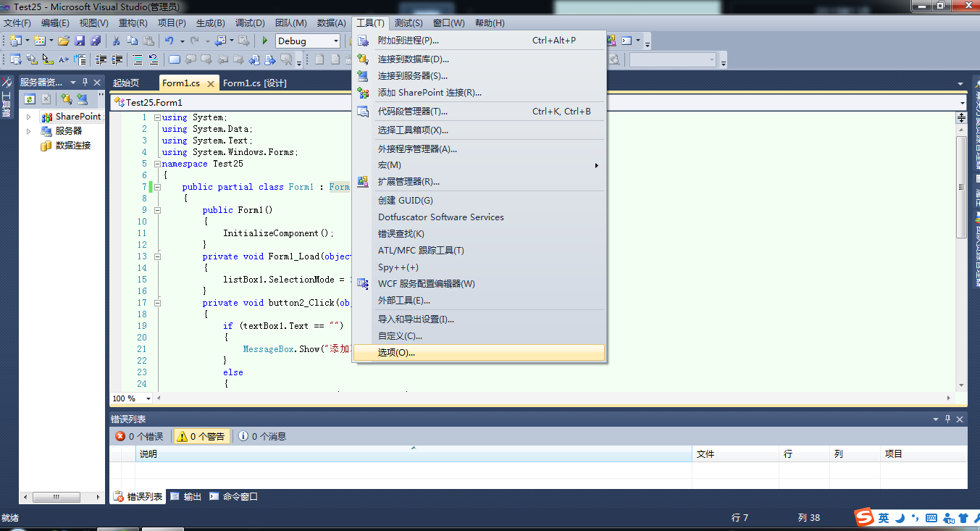Click the Sogou input method tray icon

click(863, 517)
